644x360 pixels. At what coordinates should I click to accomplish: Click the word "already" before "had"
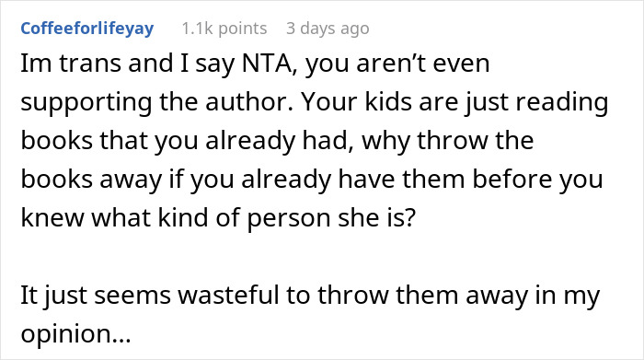click(x=250, y=141)
